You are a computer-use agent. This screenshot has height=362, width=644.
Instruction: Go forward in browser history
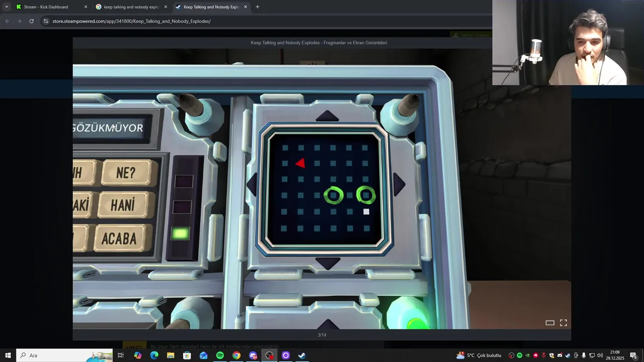(x=19, y=21)
